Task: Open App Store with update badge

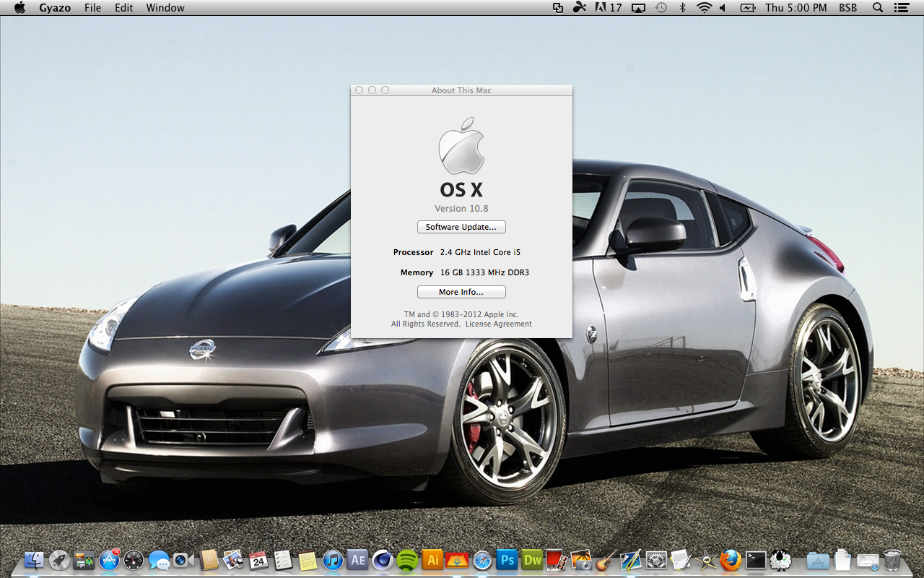Action: tap(109, 559)
